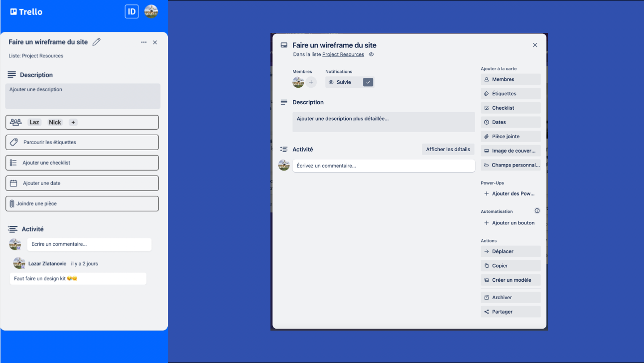Click Afficher les détails in Activité
The image size is (644, 363).
click(448, 149)
